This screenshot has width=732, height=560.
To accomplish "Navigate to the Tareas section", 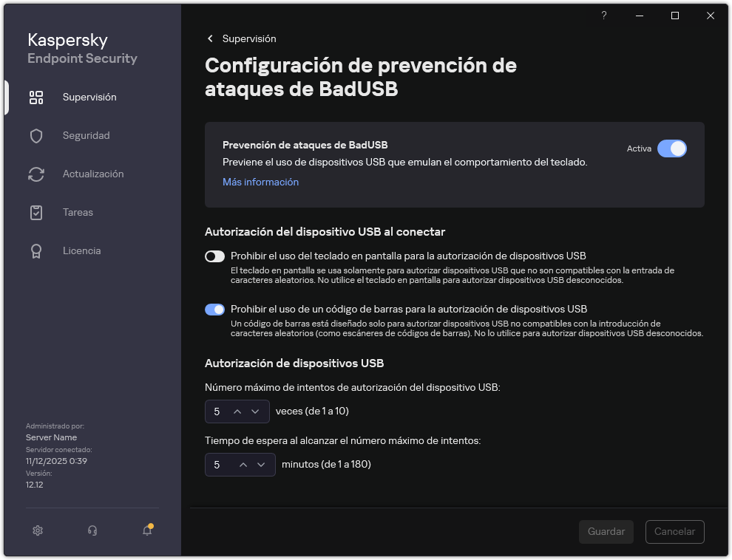I will 36,212.
